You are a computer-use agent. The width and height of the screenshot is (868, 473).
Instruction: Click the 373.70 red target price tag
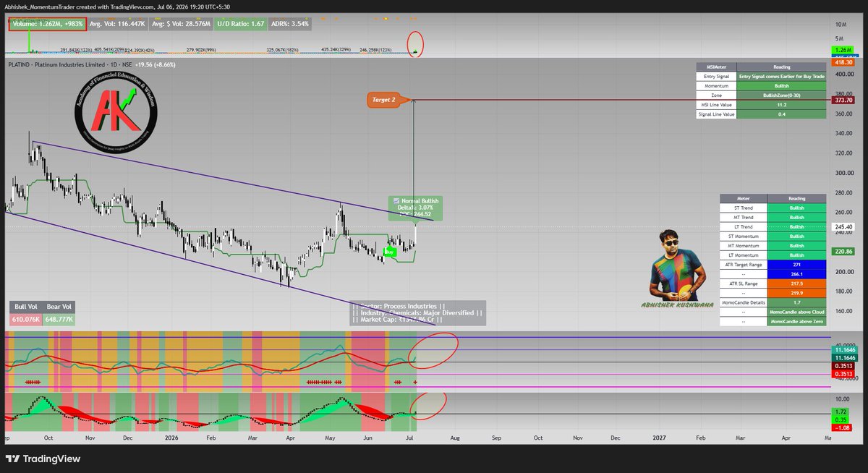pyautogui.click(x=843, y=100)
